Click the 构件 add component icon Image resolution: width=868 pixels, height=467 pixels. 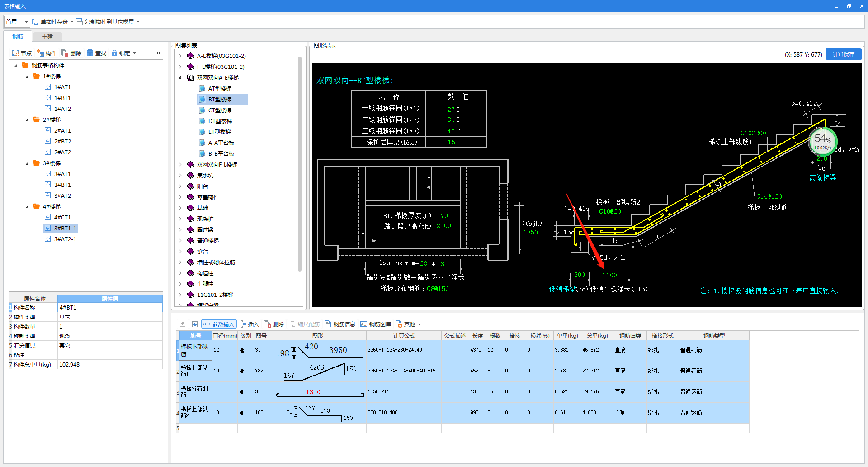click(40, 53)
